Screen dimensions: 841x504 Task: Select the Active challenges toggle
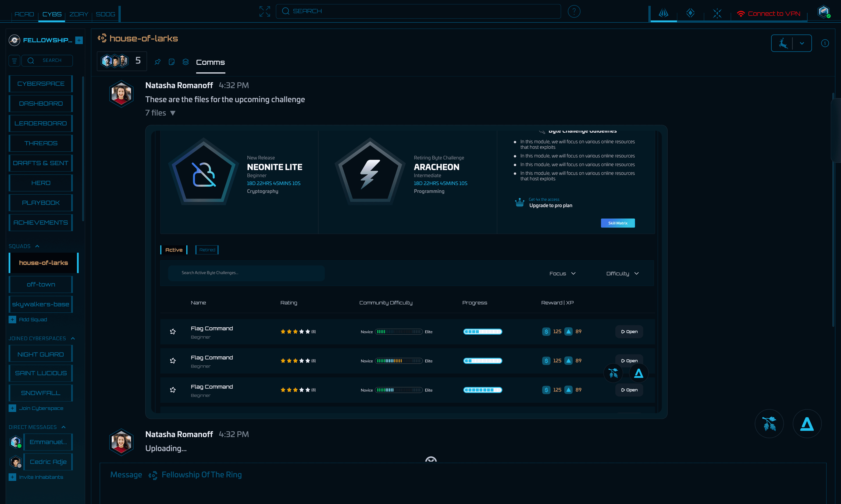coord(174,250)
